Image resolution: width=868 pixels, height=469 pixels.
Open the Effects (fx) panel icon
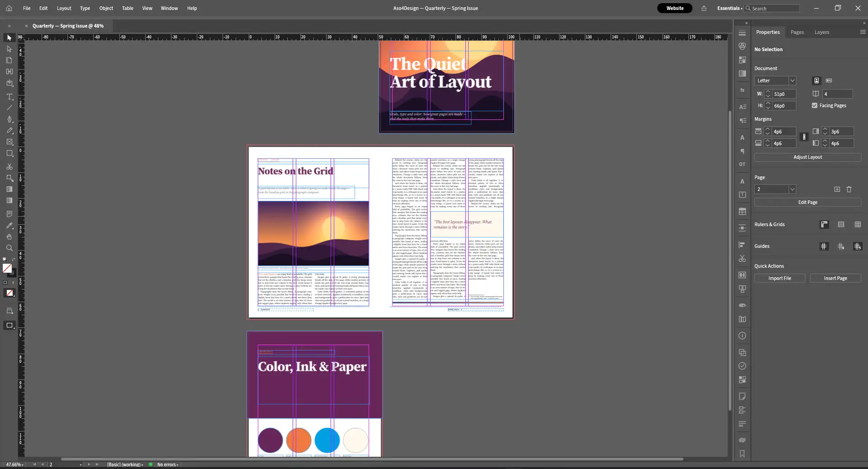742,90
